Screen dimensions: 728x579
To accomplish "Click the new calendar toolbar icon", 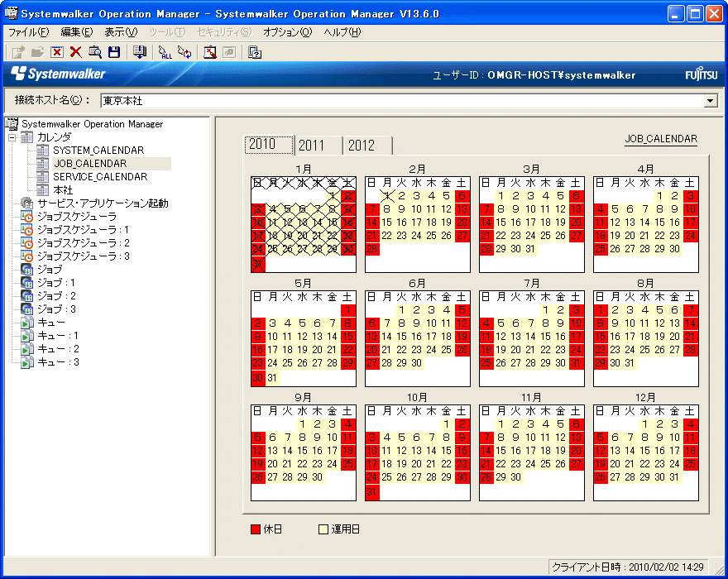I will [x=18, y=52].
